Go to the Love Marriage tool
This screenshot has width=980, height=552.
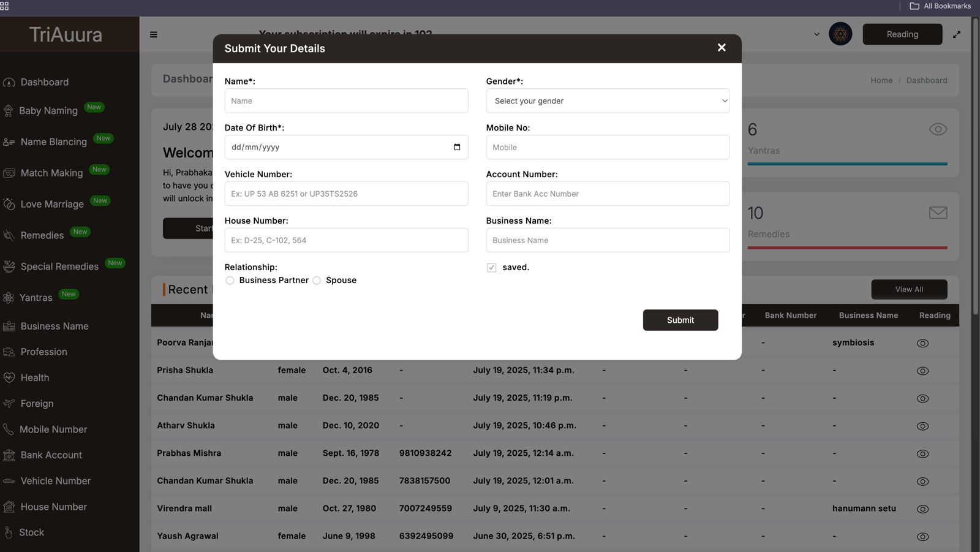pos(52,203)
